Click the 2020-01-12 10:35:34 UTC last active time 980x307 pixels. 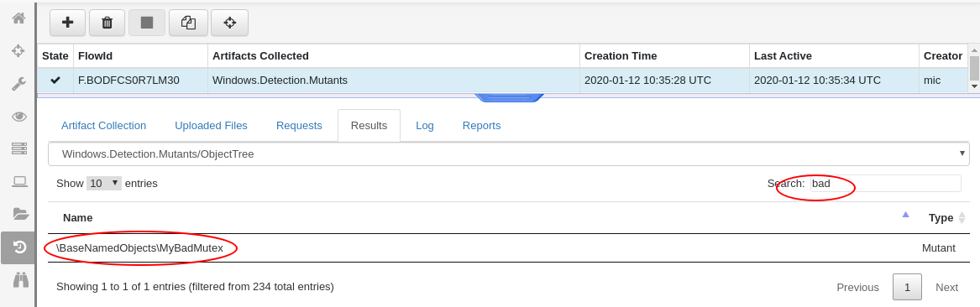817,81
